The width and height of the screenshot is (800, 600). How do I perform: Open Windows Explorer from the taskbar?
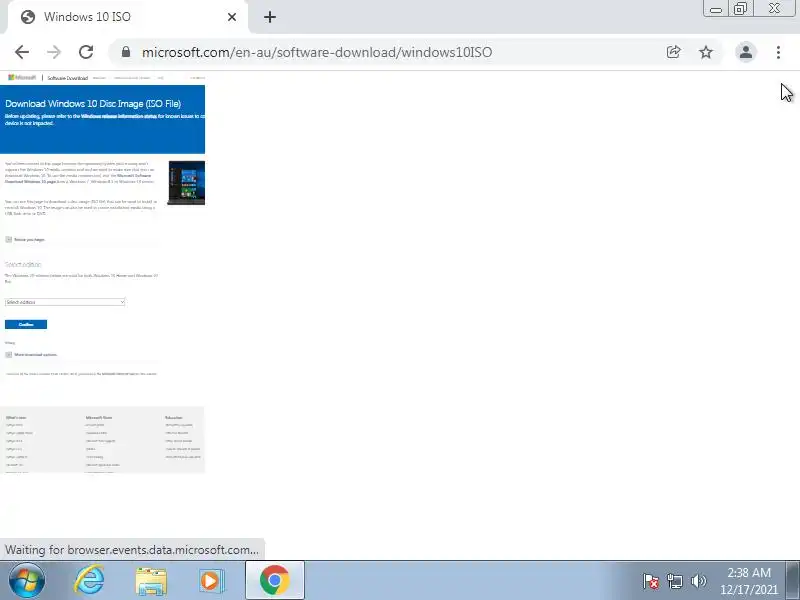click(151, 581)
